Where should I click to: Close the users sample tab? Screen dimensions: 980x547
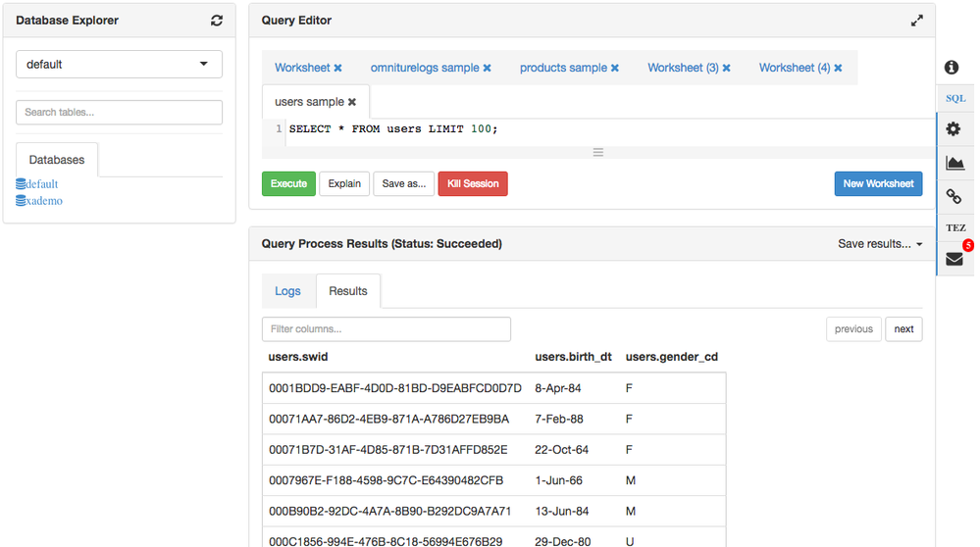(x=352, y=102)
